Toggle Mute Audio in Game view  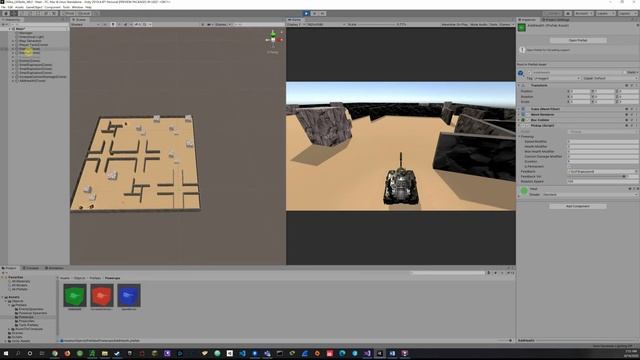tap(478, 24)
